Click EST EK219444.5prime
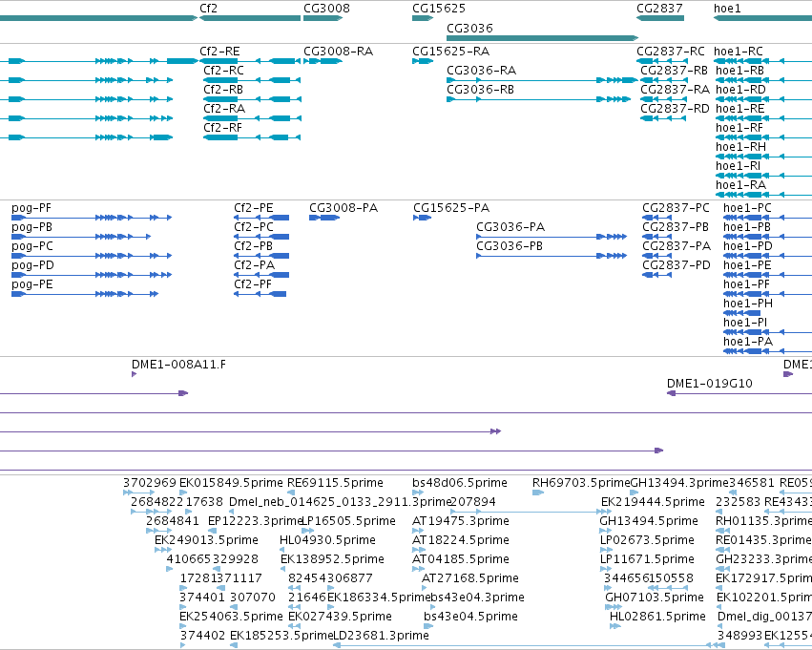This screenshot has width=812, height=650. coord(653,502)
